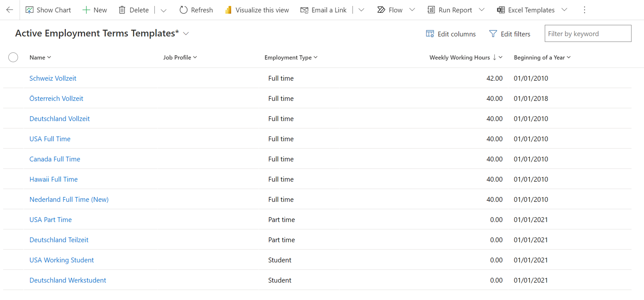Expand the Excel Templates dropdown chevron

(x=564, y=10)
